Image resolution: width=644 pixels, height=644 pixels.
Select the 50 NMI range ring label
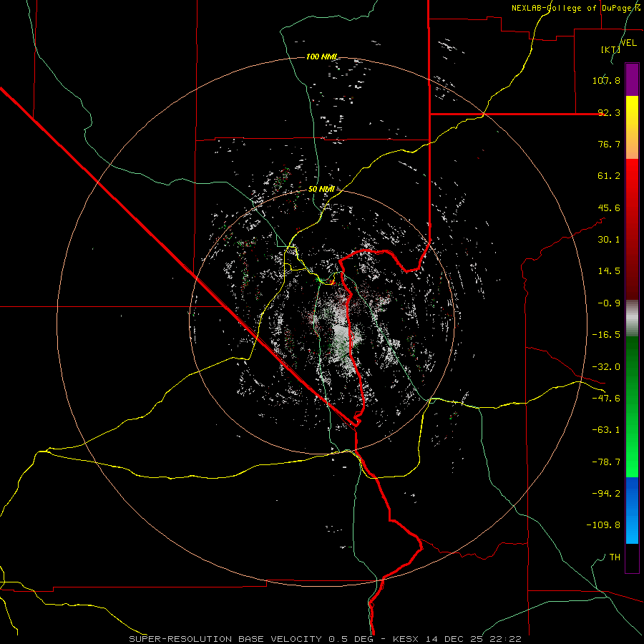coord(321,189)
